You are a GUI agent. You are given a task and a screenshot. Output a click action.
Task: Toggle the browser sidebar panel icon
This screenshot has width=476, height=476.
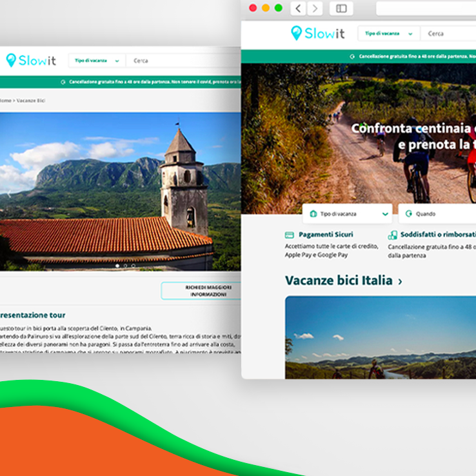pos(341,8)
